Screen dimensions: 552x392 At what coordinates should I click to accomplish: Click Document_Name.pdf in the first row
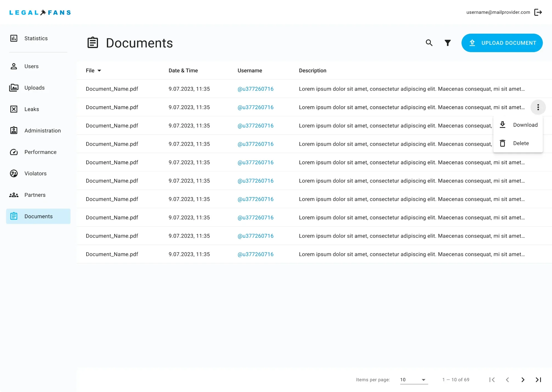112,89
